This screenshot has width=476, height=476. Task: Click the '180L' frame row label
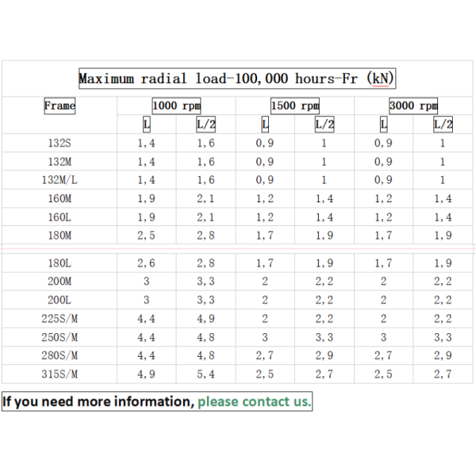(x=59, y=263)
